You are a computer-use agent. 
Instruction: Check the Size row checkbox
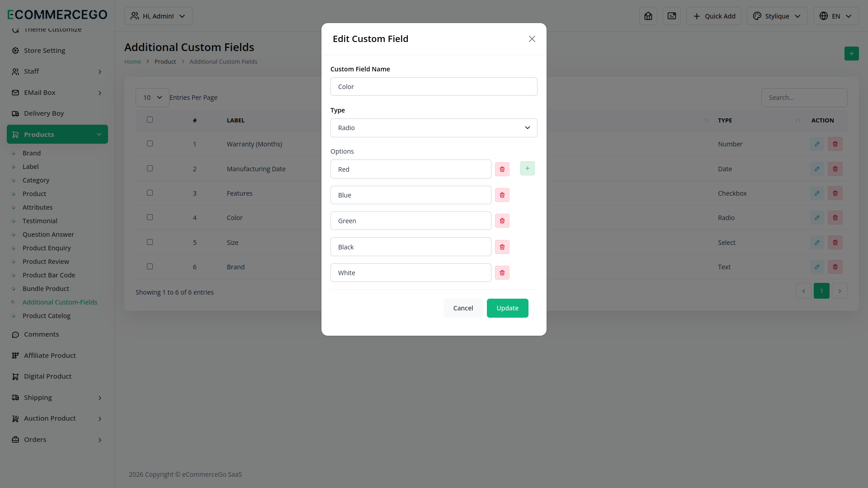point(150,242)
